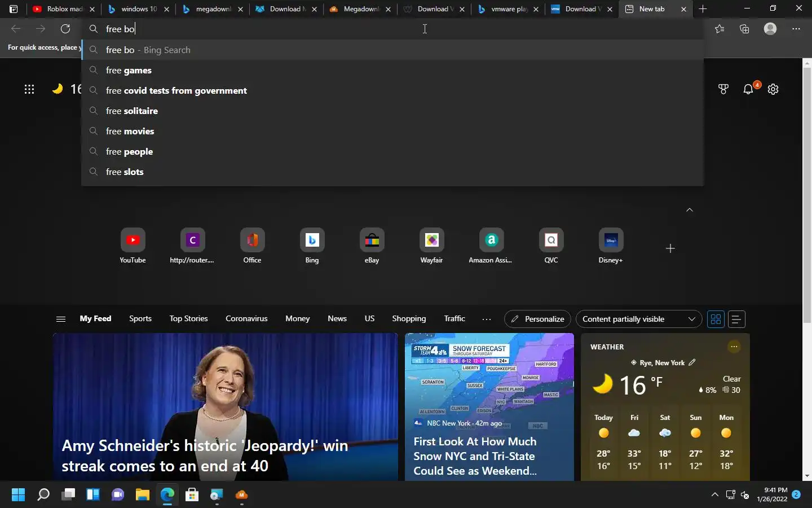Open the Bing quick link
Screen dimensions: 812x508
(312, 246)
